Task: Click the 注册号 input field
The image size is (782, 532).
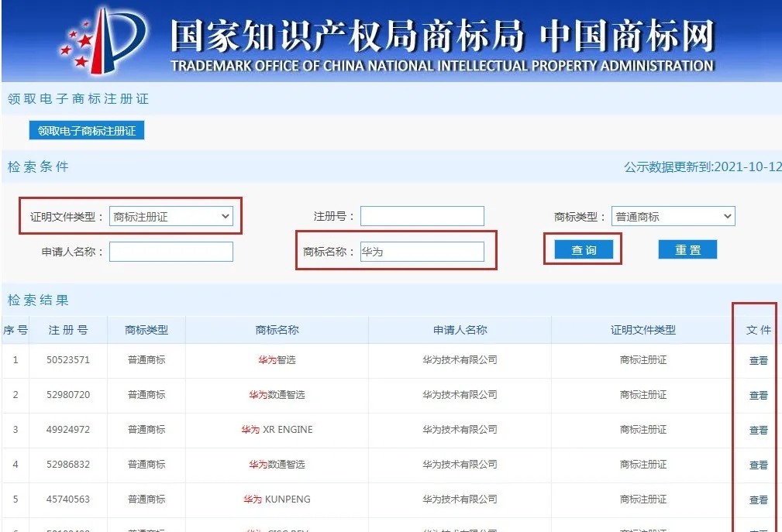Action: pyautogui.click(x=422, y=216)
